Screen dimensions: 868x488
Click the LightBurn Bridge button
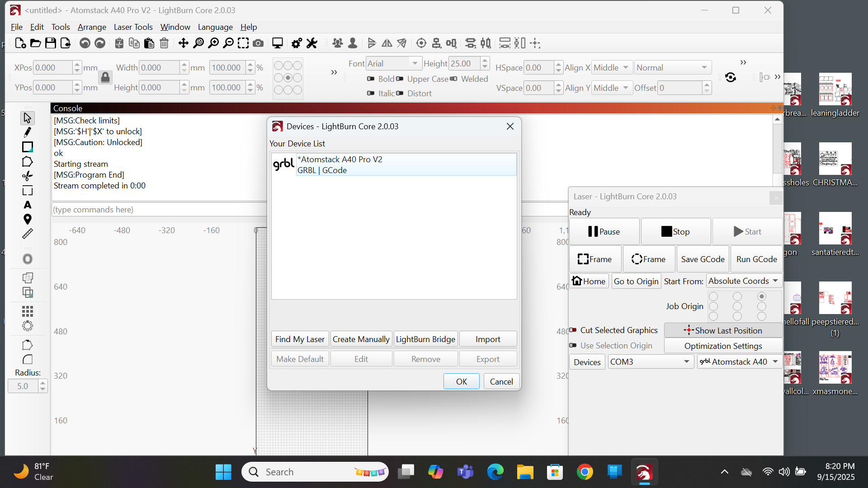click(x=425, y=339)
